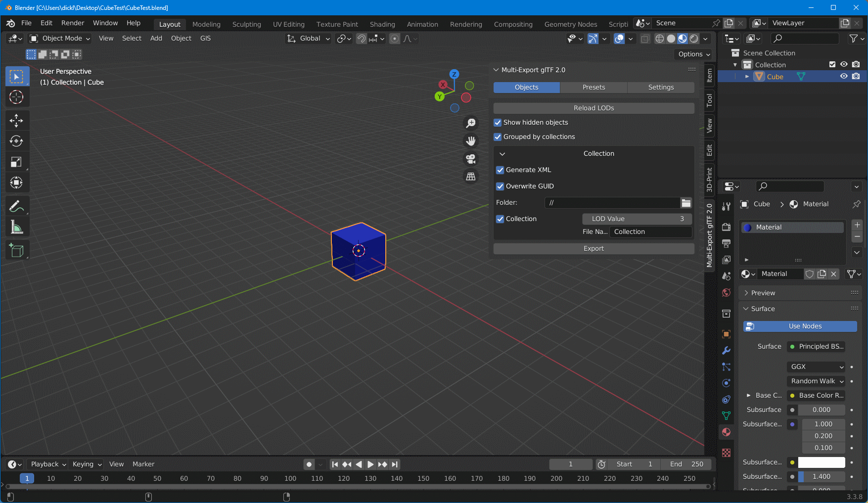Image resolution: width=868 pixels, height=503 pixels.
Task: Open the Tool properties tab icon
Action: [x=726, y=206]
